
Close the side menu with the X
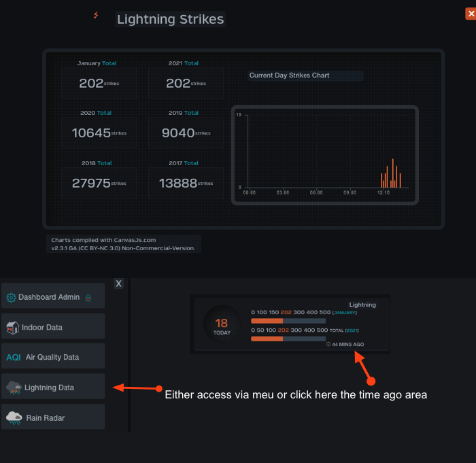(119, 284)
